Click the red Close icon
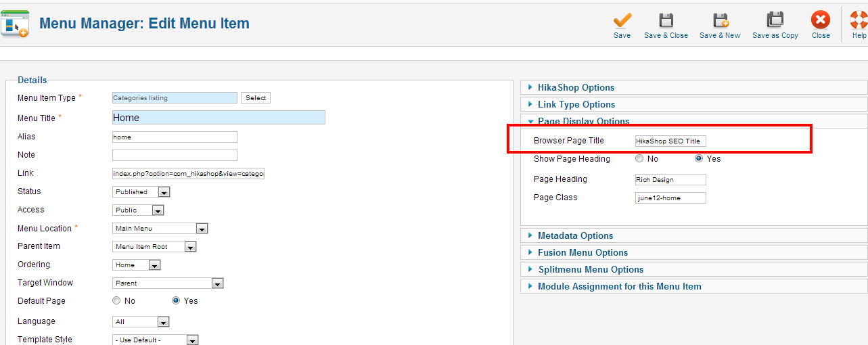The height and width of the screenshot is (345, 868). (821, 20)
